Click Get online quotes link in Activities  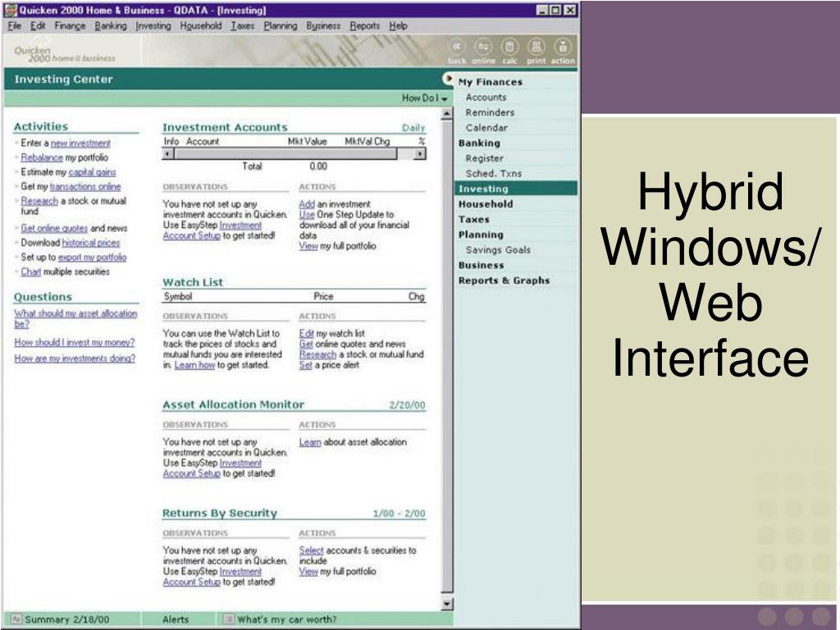pyautogui.click(x=54, y=228)
